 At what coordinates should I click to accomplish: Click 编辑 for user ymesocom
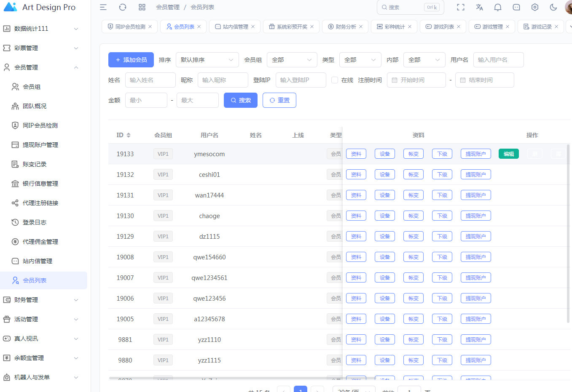508,154
